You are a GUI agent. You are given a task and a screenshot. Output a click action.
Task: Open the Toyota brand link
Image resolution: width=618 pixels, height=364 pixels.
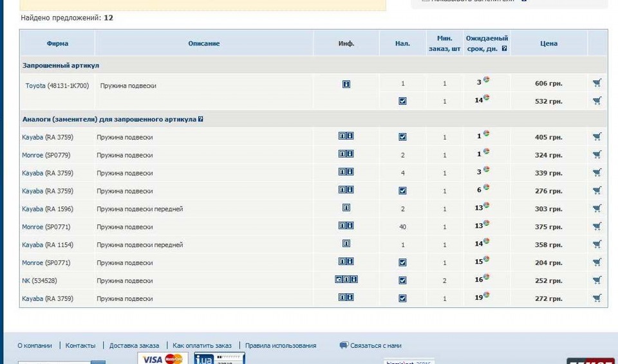(x=35, y=86)
